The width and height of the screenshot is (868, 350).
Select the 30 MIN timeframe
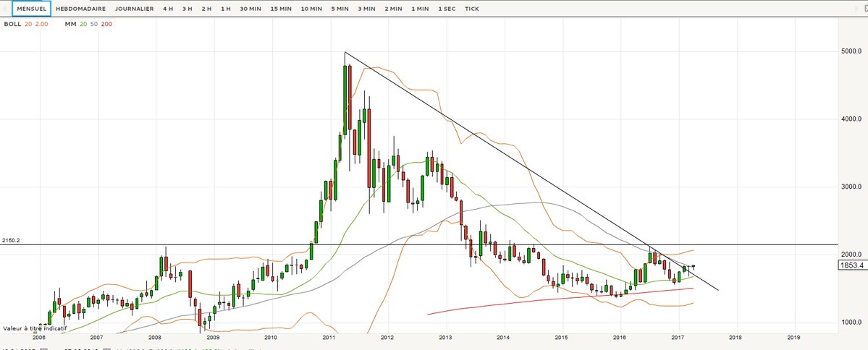(250, 9)
